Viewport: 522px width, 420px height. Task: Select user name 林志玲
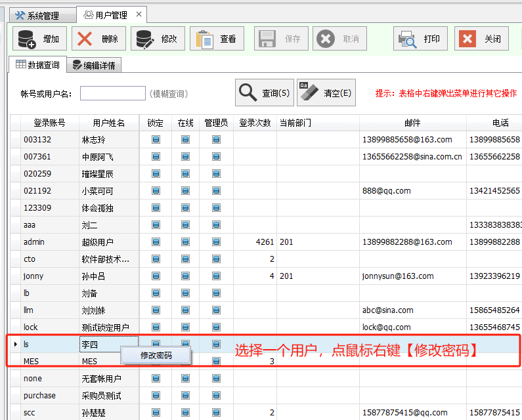93,140
